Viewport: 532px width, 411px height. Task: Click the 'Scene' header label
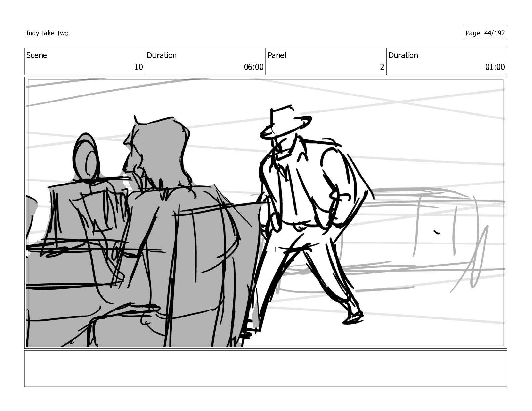pos(37,55)
